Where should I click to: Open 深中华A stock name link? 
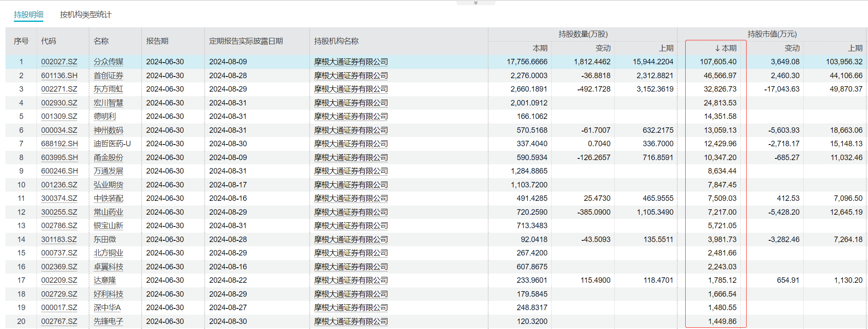point(107,308)
